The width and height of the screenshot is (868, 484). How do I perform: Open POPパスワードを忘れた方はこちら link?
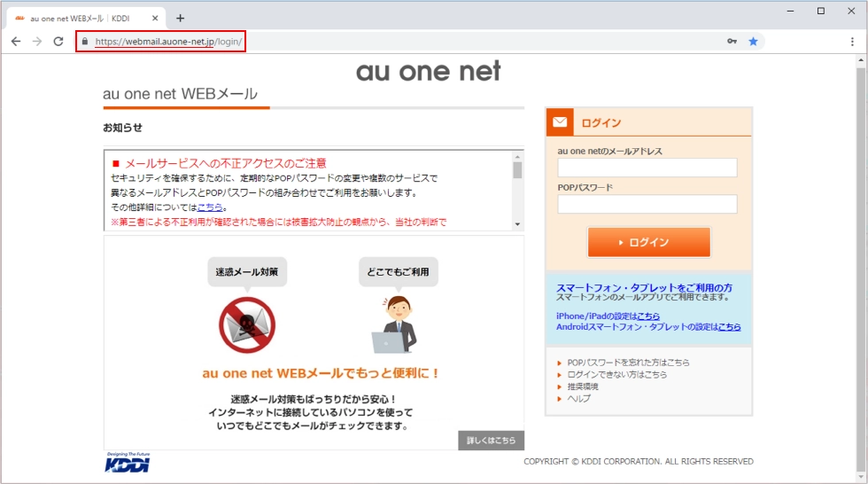[x=628, y=363]
